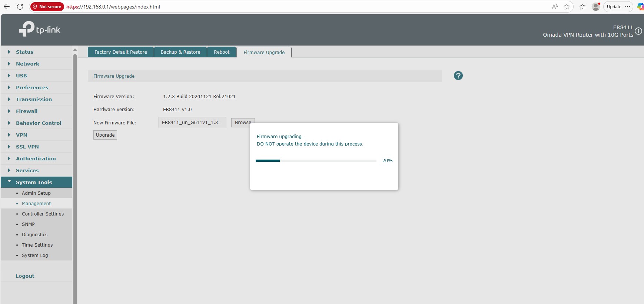Go back with browser back arrow
The height and width of the screenshot is (304, 644).
click(x=7, y=7)
